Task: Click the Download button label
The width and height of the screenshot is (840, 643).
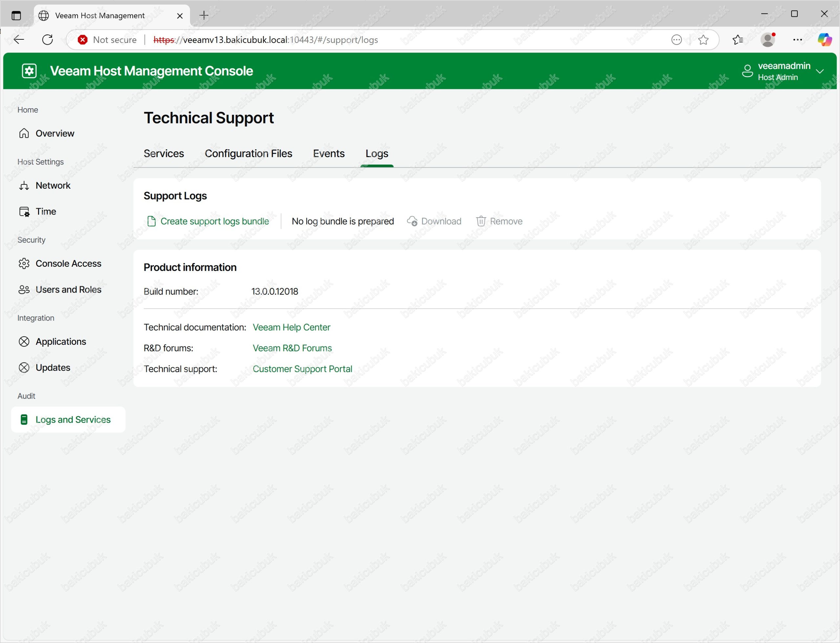Action: point(441,221)
